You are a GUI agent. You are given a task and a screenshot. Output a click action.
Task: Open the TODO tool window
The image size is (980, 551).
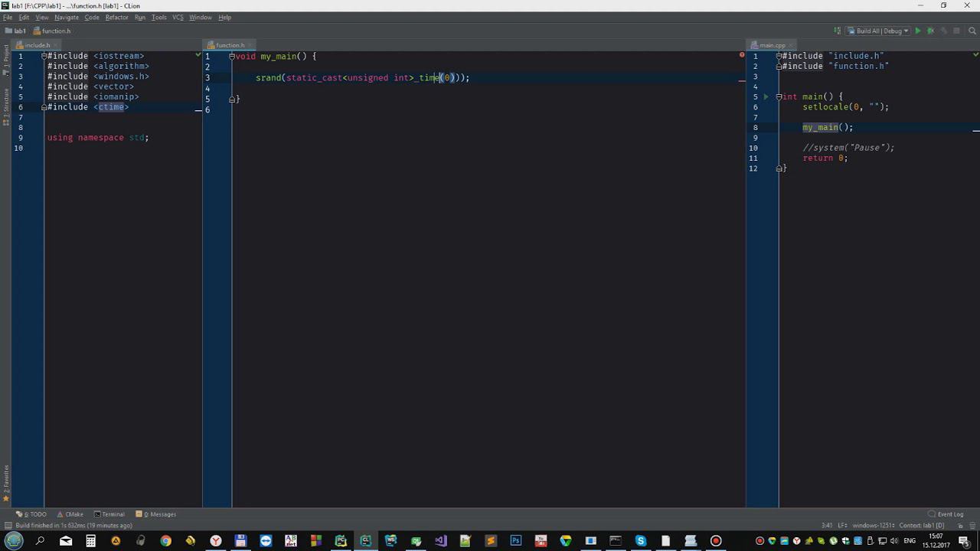[x=32, y=514]
